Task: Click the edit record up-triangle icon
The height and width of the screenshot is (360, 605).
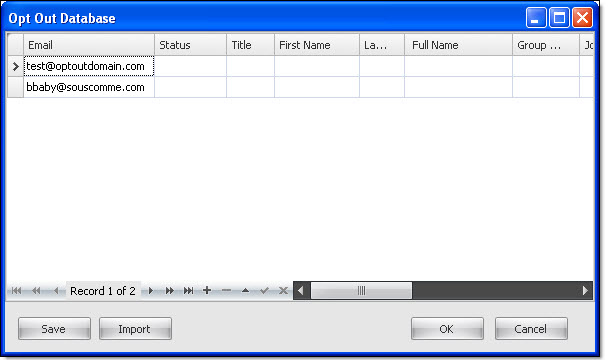Action: click(245, 290)
